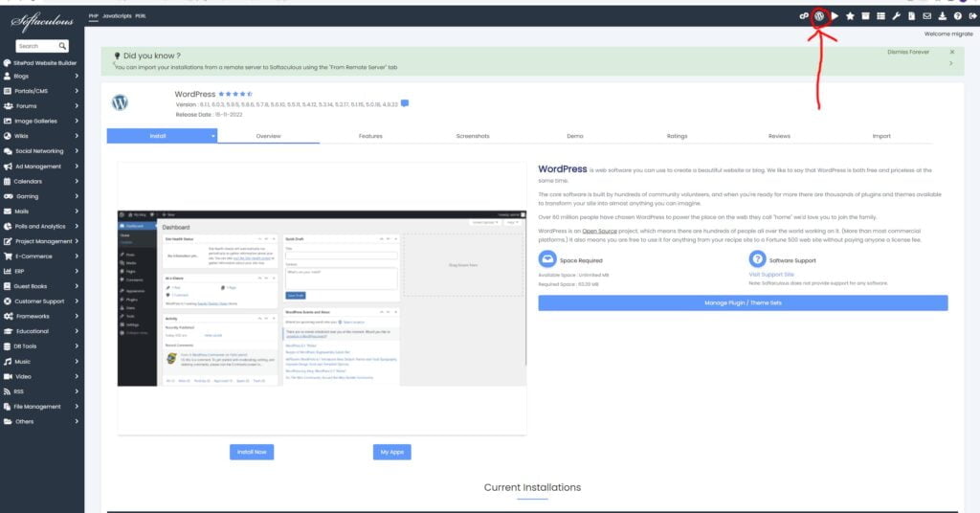The height and width of the screenshot is (513, 980).
Task: Switch to the Screenshots tab
Action: coord(473,136)
